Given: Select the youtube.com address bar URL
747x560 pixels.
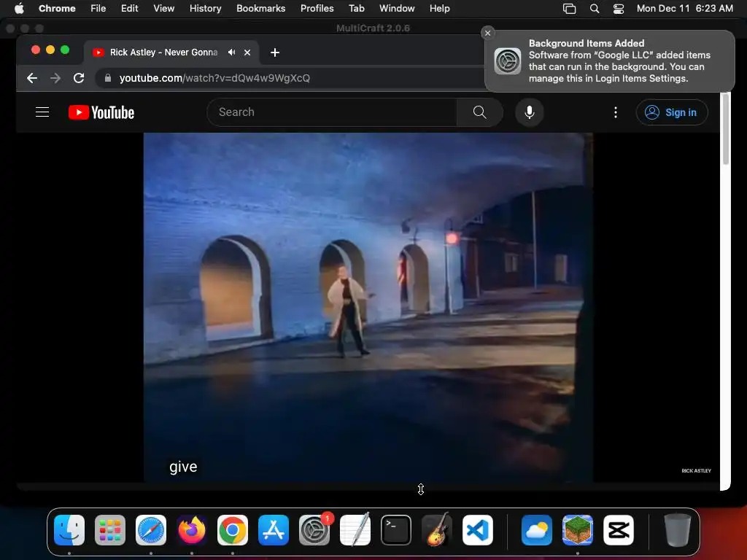Looking at the screenshot, I should (214, 78).
